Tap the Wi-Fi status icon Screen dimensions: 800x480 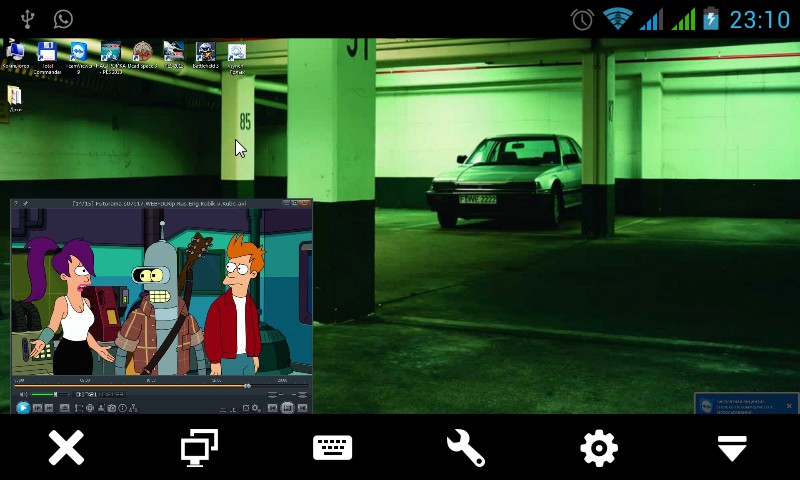[618, 19]
